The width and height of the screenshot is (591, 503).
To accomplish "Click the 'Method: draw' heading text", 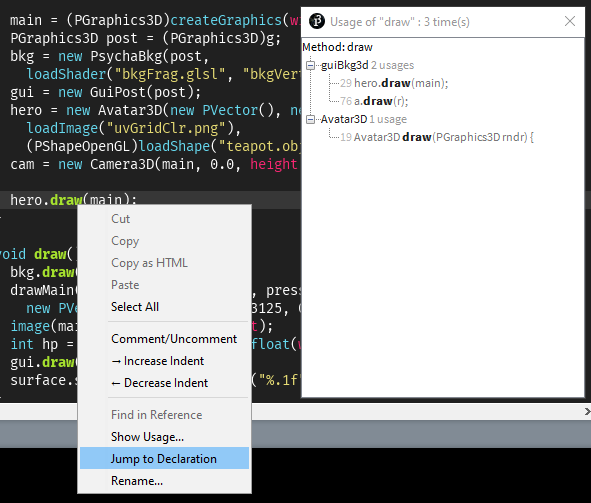I will [x=337, y=47].
